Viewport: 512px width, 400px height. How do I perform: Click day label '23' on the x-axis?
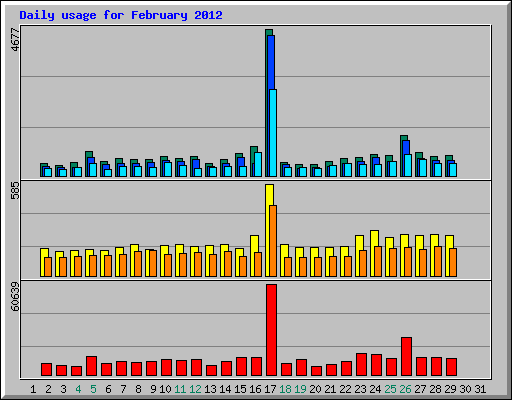[360, 389]
